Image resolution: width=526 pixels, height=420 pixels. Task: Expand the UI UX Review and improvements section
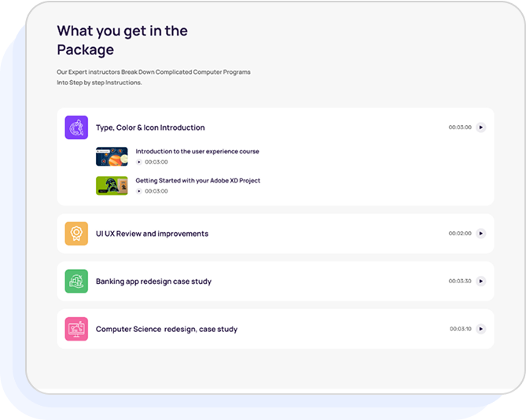point(152,234)
